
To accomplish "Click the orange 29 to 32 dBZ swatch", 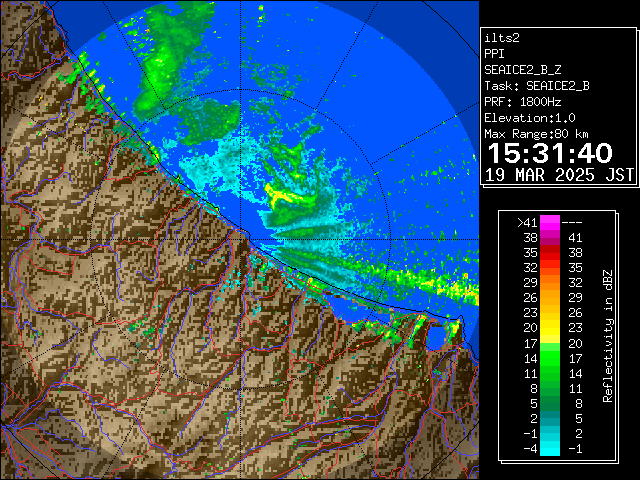I will tap(550, 283).
